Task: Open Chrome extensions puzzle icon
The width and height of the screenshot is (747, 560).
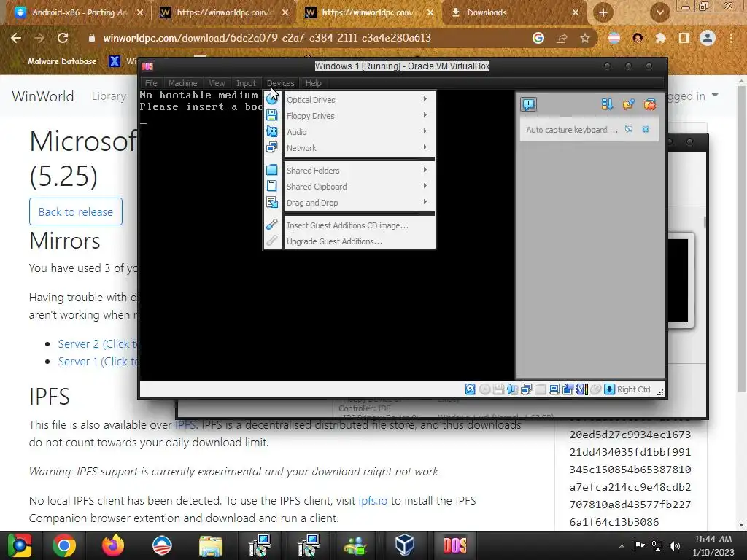Action: tap(661, 38)
